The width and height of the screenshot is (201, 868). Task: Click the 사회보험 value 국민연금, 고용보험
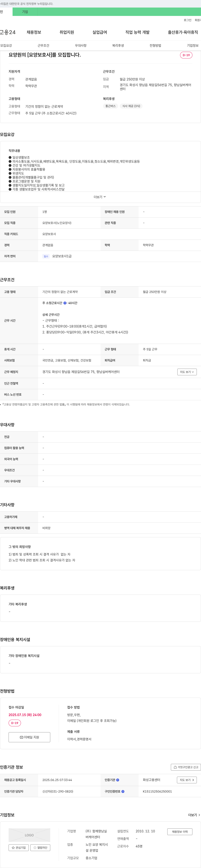point(67,360)
